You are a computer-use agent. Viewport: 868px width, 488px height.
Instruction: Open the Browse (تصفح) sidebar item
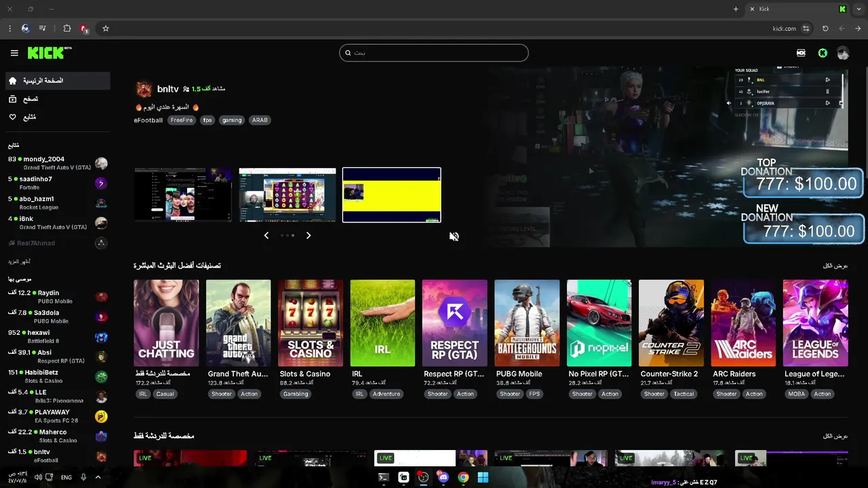coord(57,99)
